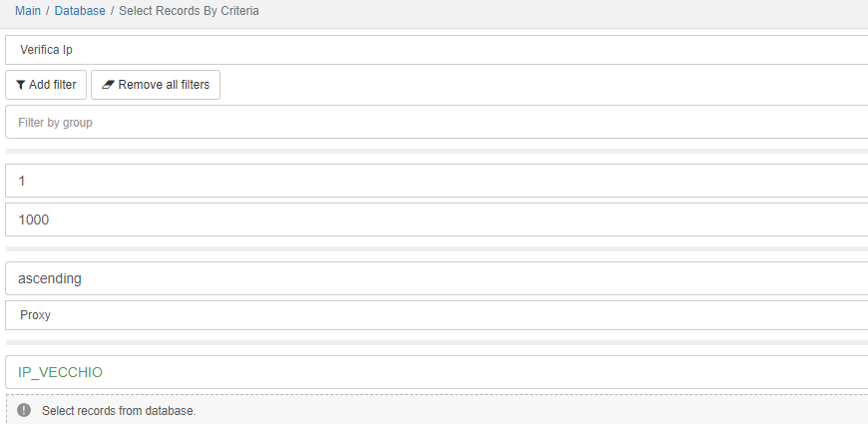Open the Verifica Ip table dropdown

point(437,49)
